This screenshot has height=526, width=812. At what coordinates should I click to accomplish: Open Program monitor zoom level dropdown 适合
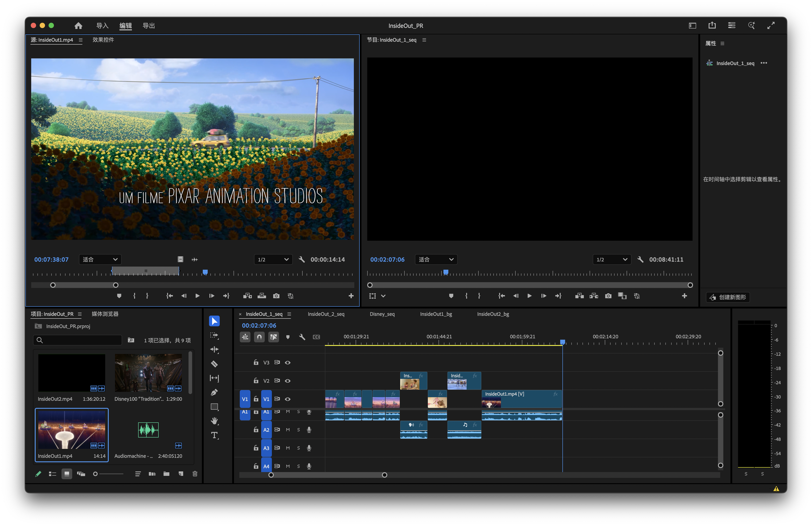436,259
